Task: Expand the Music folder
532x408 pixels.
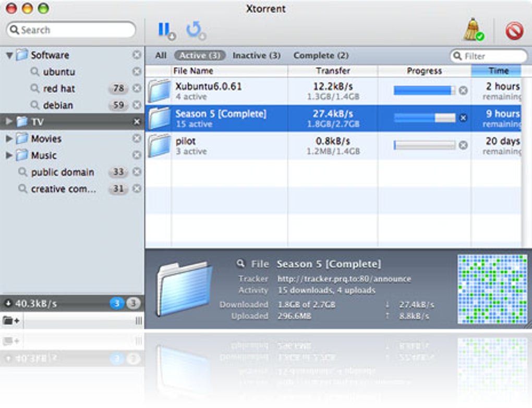Action: 9,155
